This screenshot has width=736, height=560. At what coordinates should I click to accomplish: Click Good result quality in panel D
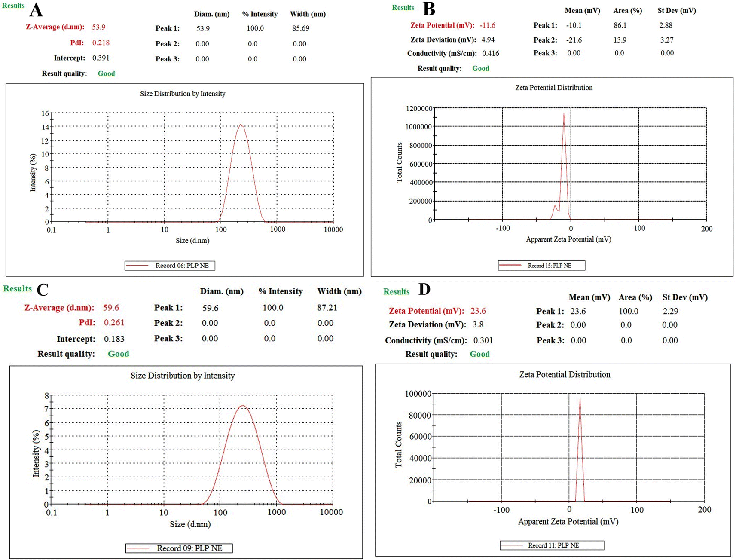tap(479, 354)
